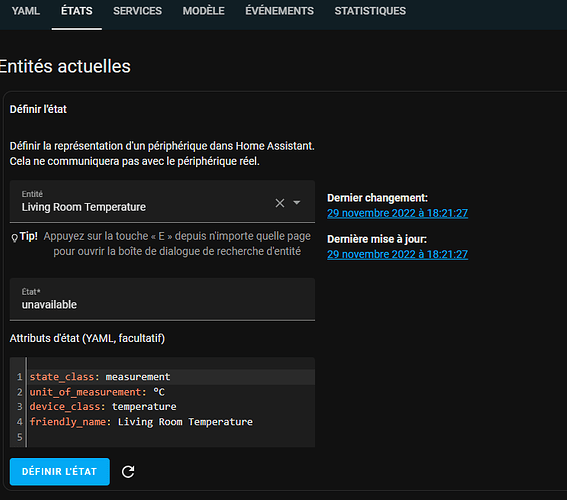Click the lightbulb Tip icon
This screenshot has height=500, width=567.
[14, 238]
